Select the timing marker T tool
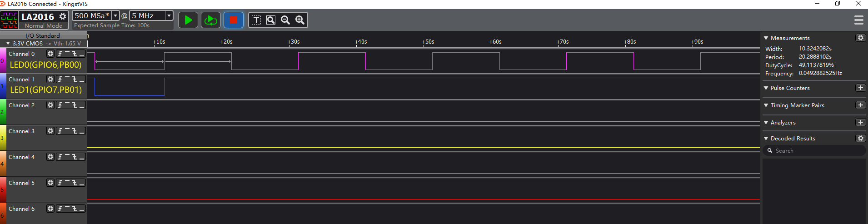Image resolution: width=868 pixels, height=224 pixels. coord(256,20)
